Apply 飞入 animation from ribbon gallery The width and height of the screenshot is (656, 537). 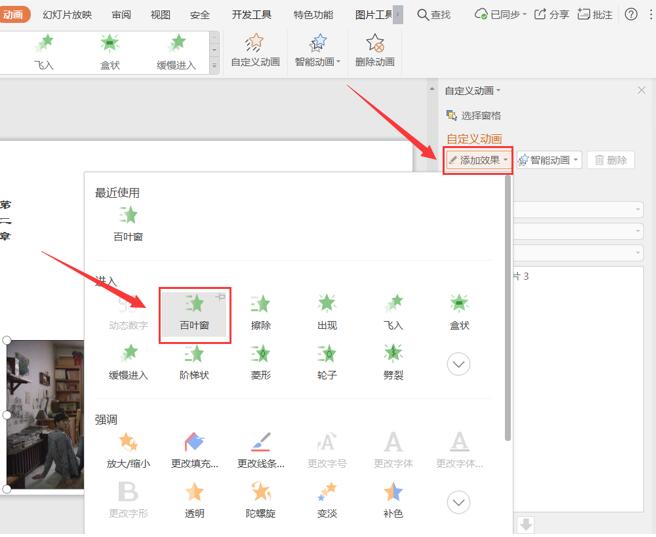pos(44,52)
